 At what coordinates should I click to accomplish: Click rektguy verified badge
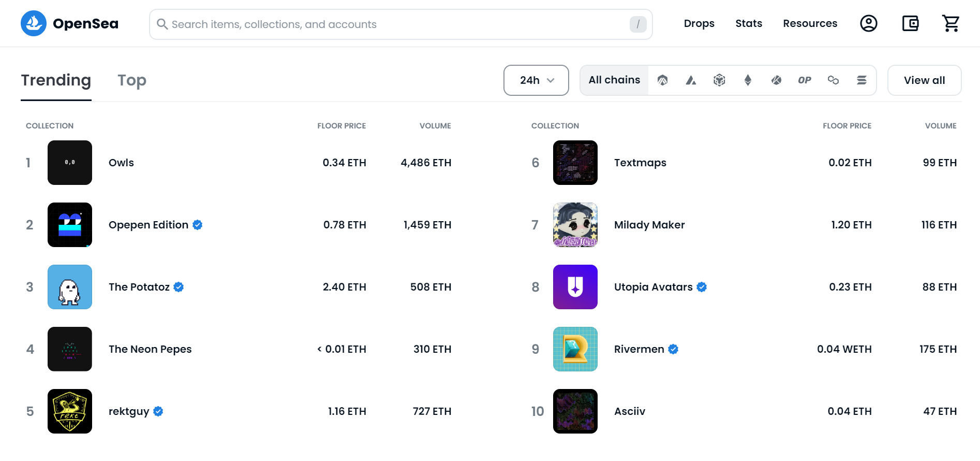pos(158,411)
